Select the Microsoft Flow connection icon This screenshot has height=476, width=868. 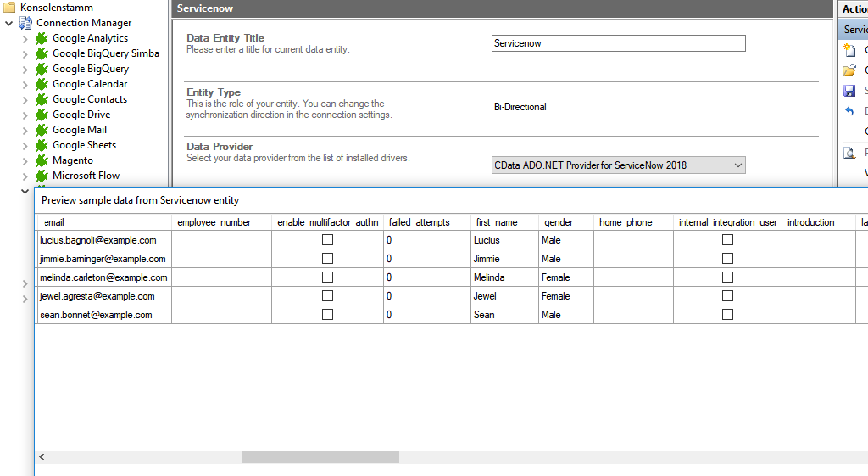tap(42, 176)
